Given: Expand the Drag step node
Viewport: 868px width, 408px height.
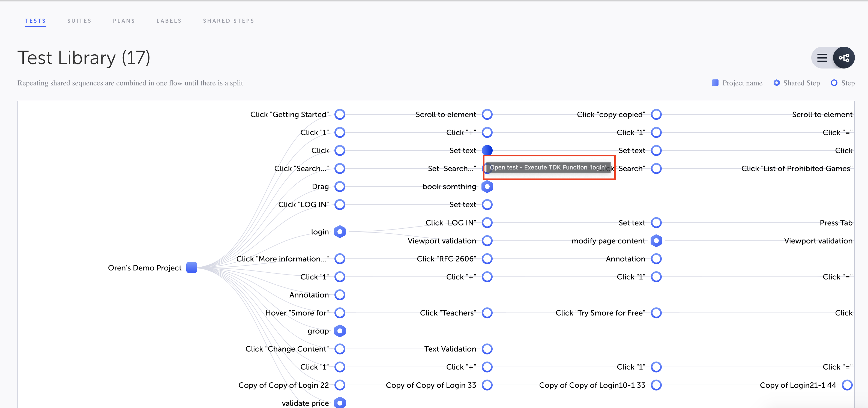Looking at the screenshot, I should point(340,186).
